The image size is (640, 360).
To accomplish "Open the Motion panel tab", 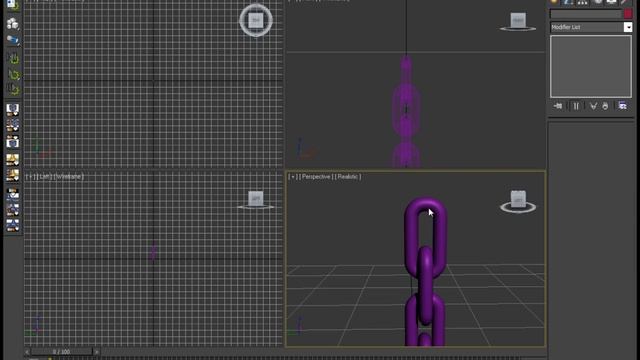I will (x=598, y=2).
